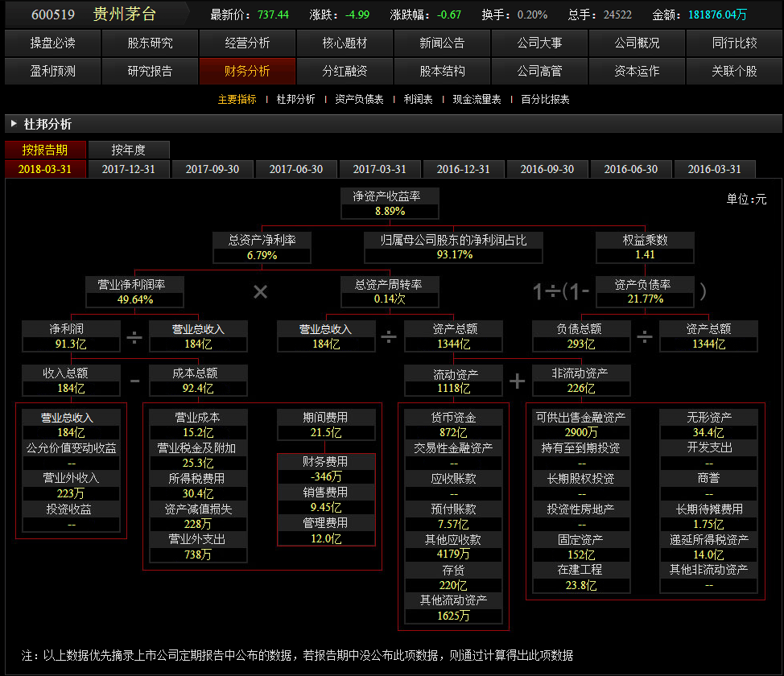Open 核心题材 tab

[x=345, y=43]
